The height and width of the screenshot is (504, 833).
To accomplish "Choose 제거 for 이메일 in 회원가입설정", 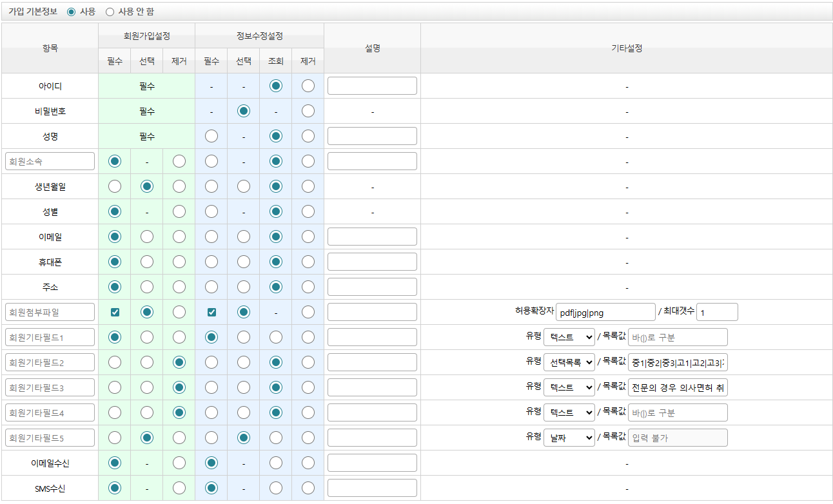I will pos(179,237).
